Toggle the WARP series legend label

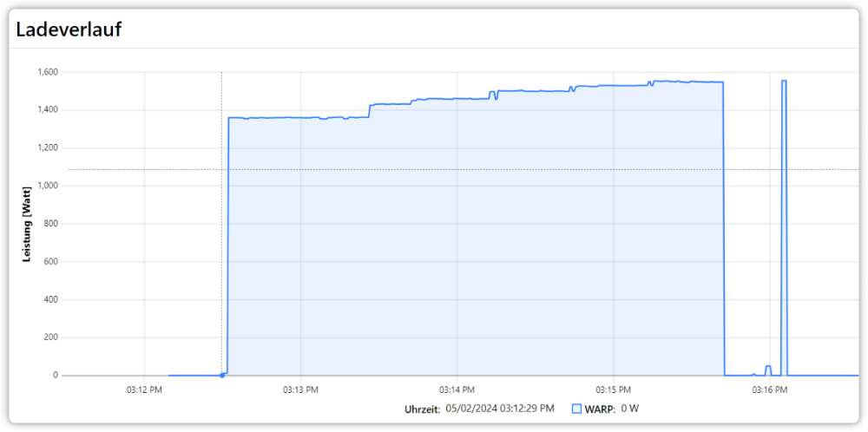[x=599, y=409]
